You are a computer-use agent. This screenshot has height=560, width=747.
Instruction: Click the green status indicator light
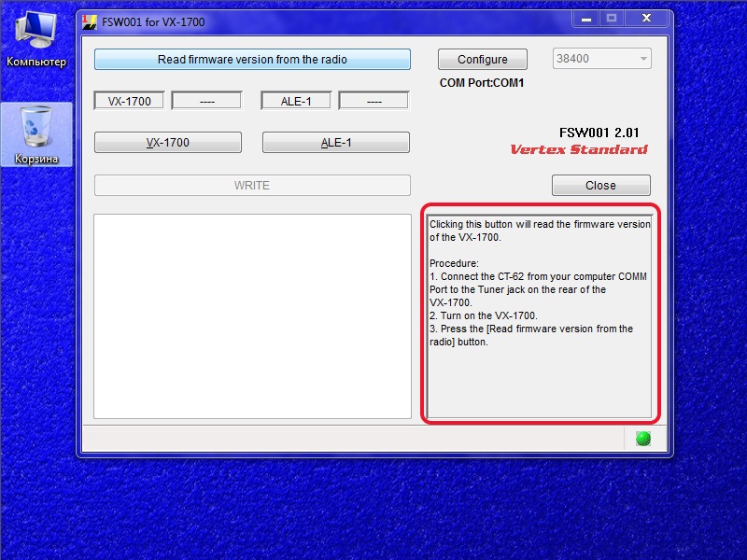pyautogui.click(x=643, y=439)
